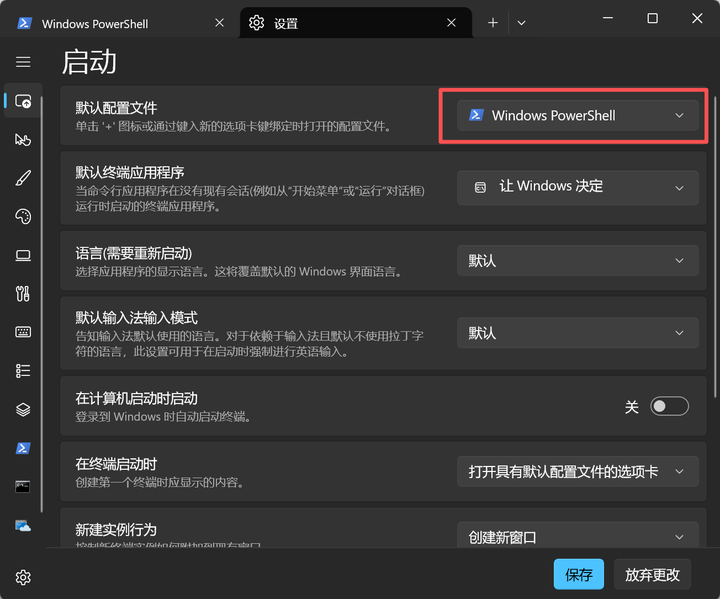
Task: Click the new tab plus button
Action: tap(493, 23)
